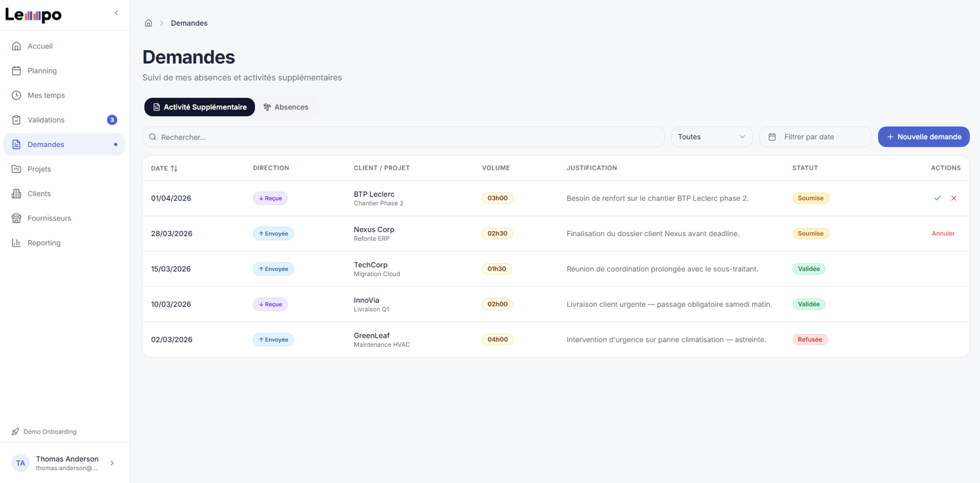Click the 01h30 volume badge

497,269
